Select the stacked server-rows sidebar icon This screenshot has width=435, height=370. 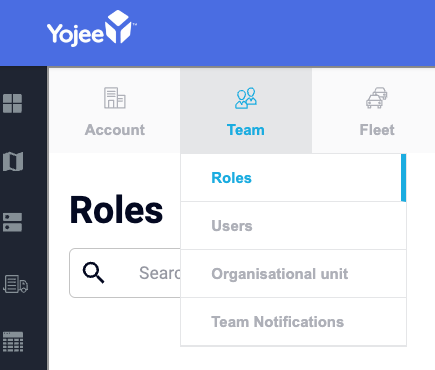pyautogui.click(x=13, y=222)
